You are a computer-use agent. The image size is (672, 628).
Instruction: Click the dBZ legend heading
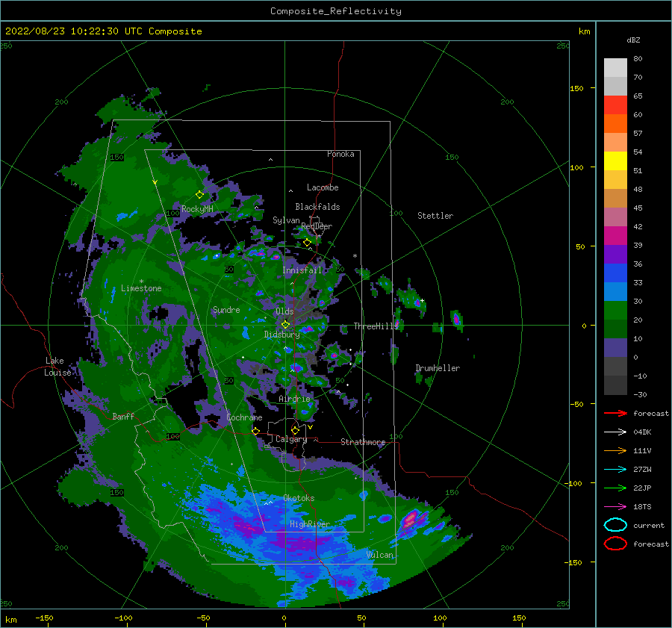(633, 40)
